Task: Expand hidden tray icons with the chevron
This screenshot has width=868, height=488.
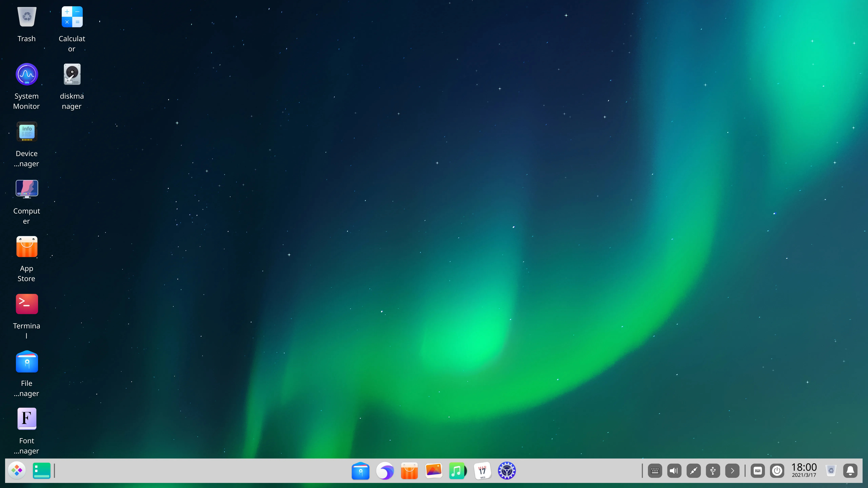Action: [x=732, y=471]
